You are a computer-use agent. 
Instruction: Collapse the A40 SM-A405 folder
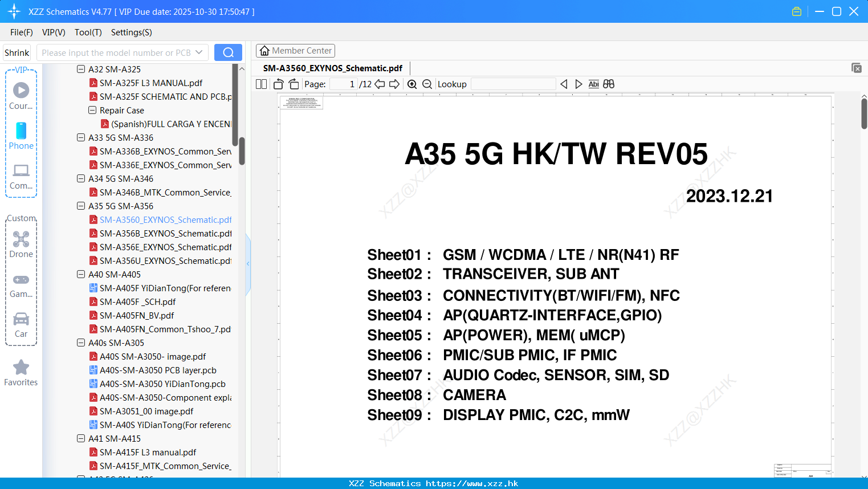(81, 274)
